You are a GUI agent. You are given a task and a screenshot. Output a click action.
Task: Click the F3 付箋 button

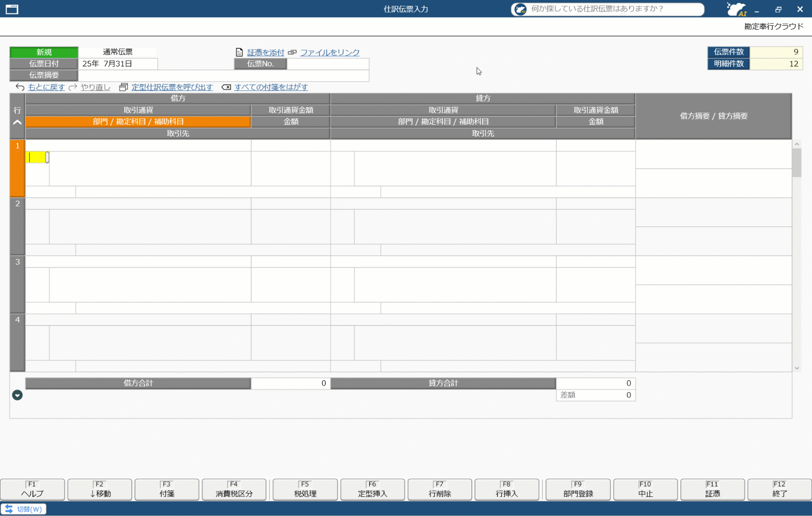pyautogui.click(x=167, y=489)
